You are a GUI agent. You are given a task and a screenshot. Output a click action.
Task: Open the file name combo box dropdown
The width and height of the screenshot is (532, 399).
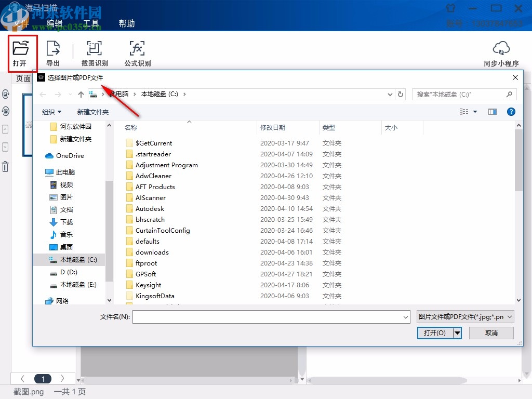point(405,317)
